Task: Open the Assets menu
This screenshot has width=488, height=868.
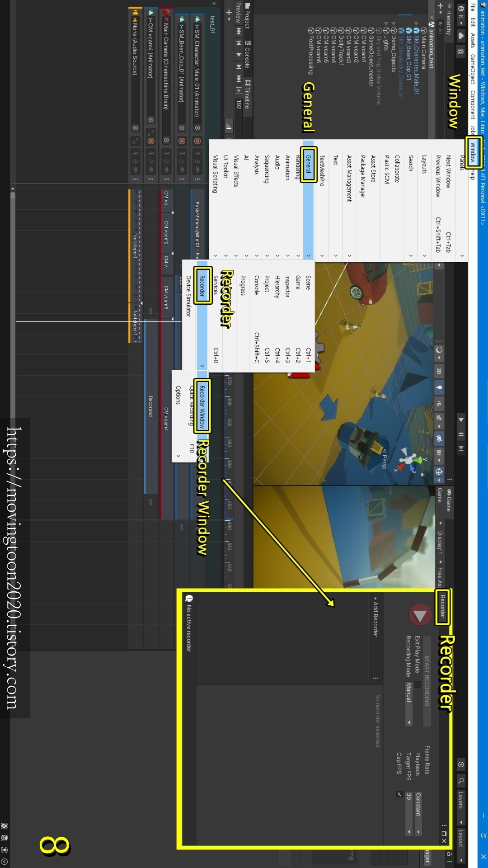Action: pyautogui.click(x=473, y=40)
